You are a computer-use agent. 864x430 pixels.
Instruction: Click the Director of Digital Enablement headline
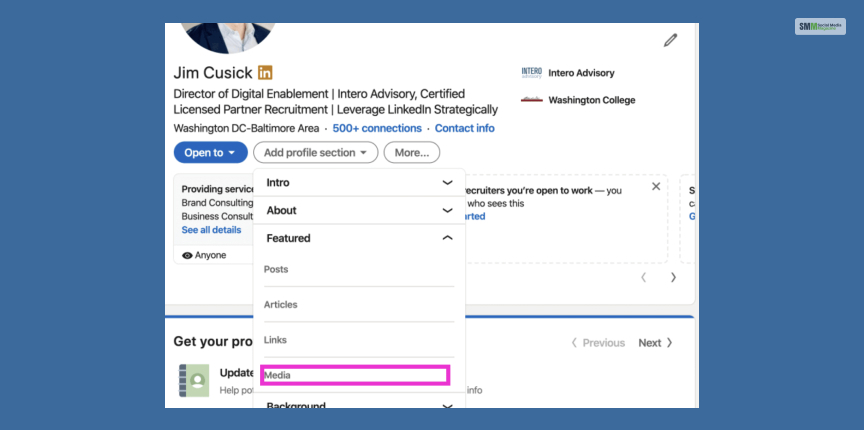coord(336,101)
